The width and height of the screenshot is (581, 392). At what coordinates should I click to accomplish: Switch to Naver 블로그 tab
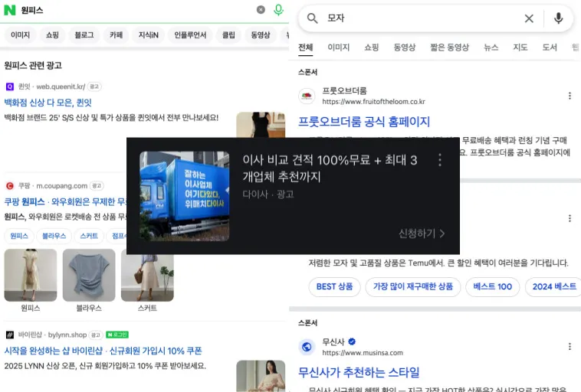click(84, 35)
